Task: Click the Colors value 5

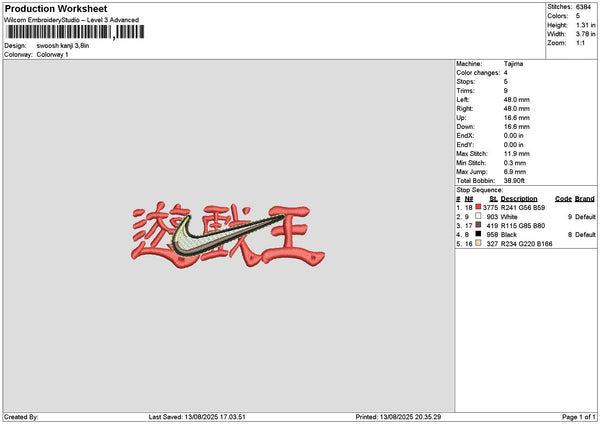Action: [578, 16]
